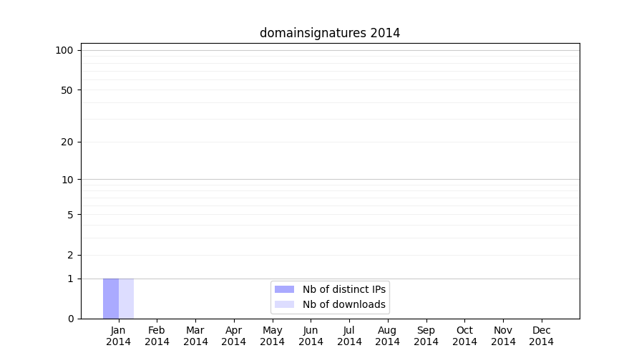The width and height of the screenshot is (644, 358).
Task: Click the Nb of distinct IPs legend swatch
Action: (x=284, y=289)
